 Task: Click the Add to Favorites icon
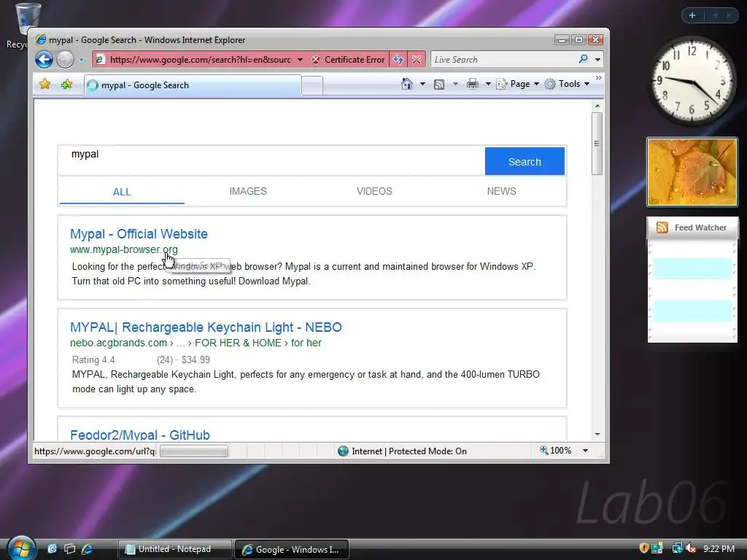[66, 85]
